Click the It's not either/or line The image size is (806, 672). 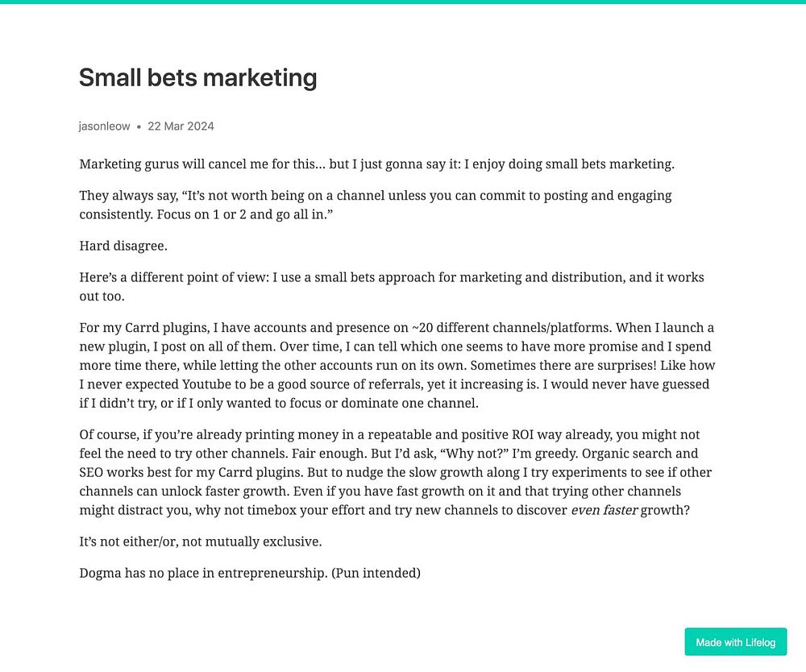(x=201, y=541)
